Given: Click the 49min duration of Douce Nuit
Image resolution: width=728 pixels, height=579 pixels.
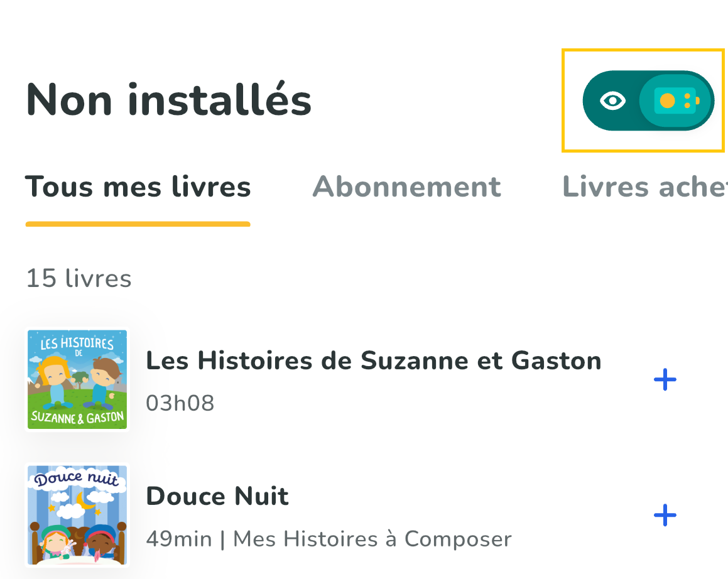Looking at the screenshot, I should coord(179,539).
